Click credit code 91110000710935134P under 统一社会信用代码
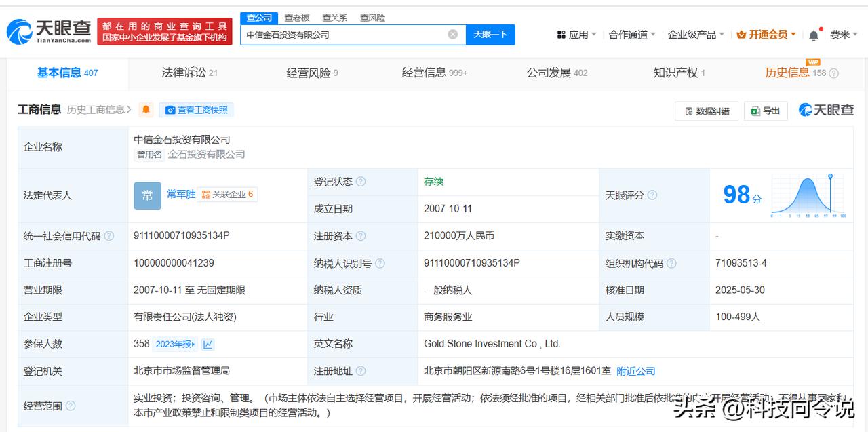Image resolution: width=868 pixels, height=432 pixels. pos(182,235)
